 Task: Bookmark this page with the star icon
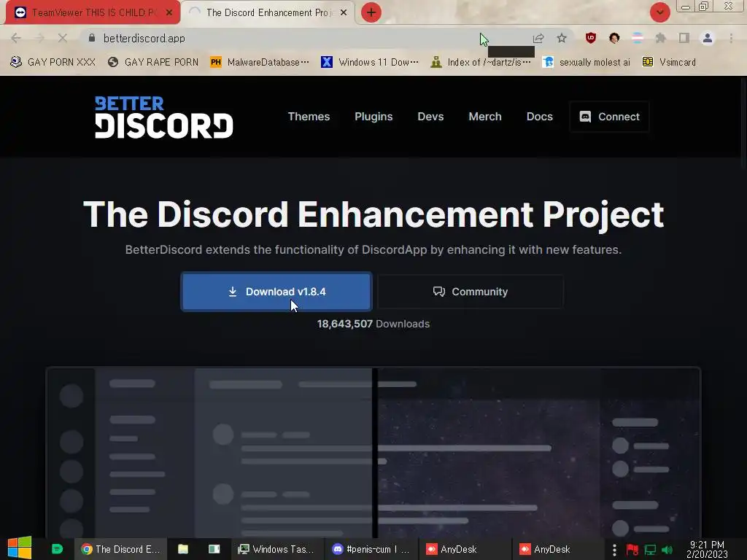562,38
